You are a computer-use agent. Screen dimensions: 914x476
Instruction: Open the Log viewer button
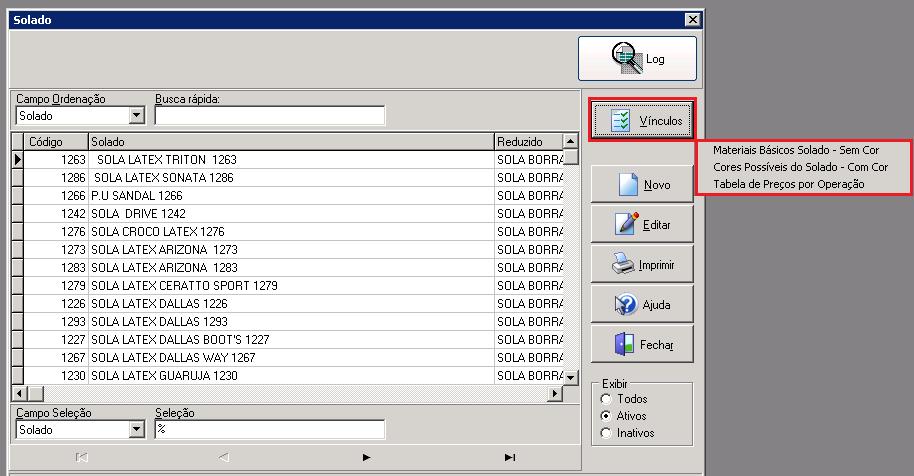[637, 58]
